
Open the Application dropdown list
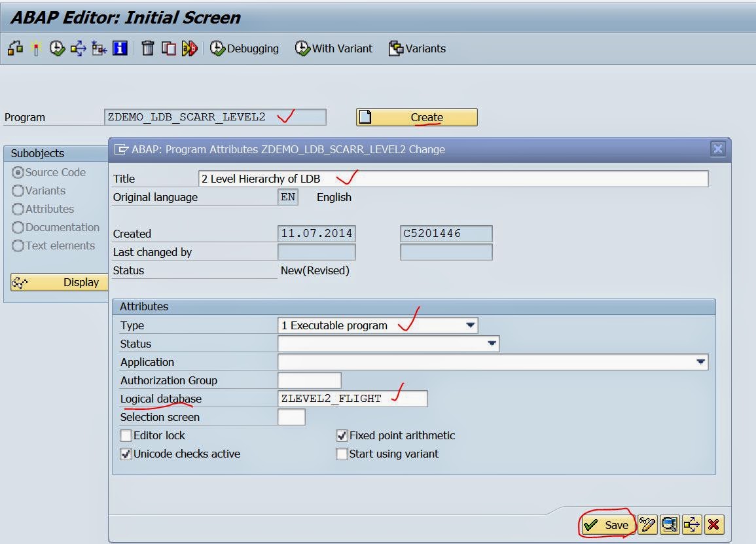tap(700, 362)
